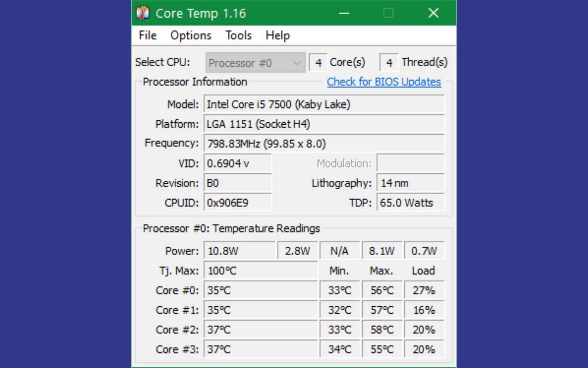The height and width of the screenshot is (368, 588).
Task: Click the disabled maximize button
Action: pos(388,13)
